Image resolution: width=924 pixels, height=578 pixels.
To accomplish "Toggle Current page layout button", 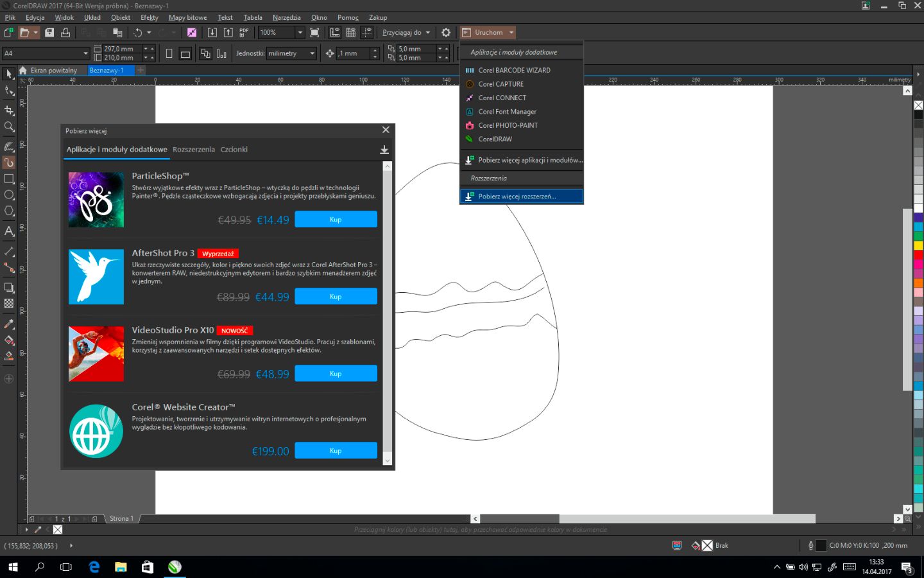I will (221, 53).
